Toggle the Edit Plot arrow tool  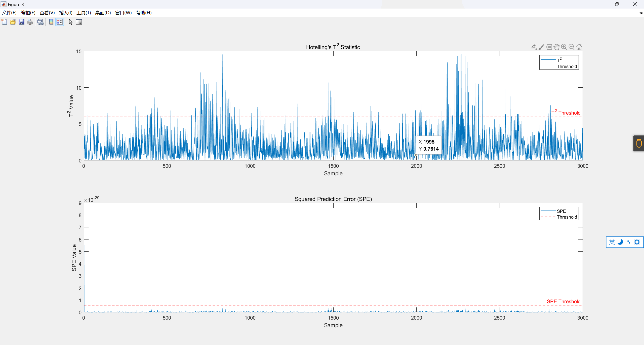(x=70, y=22)
